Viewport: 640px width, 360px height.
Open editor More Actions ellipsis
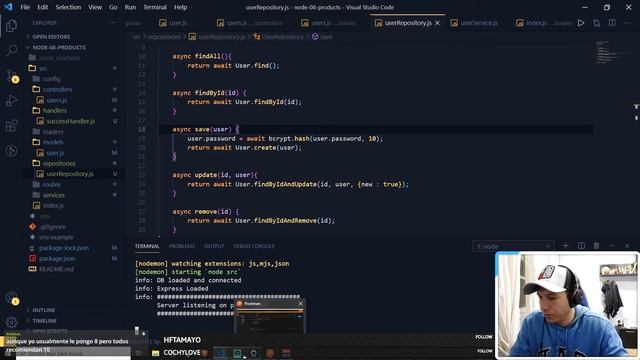point(627,23)
